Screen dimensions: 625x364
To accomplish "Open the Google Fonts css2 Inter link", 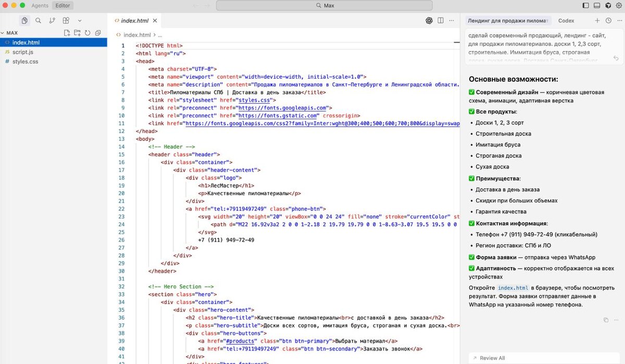I will (322, 123).
